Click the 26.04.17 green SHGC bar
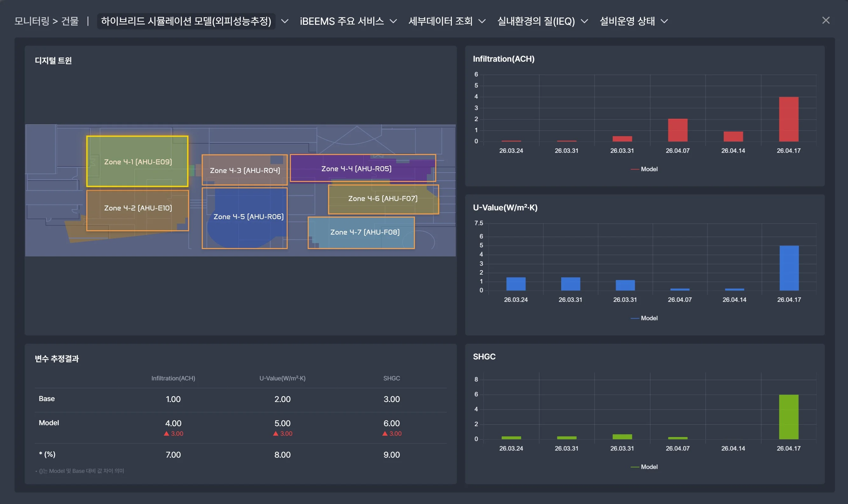This screenshot has width=848, height=504. pos(789,417)
